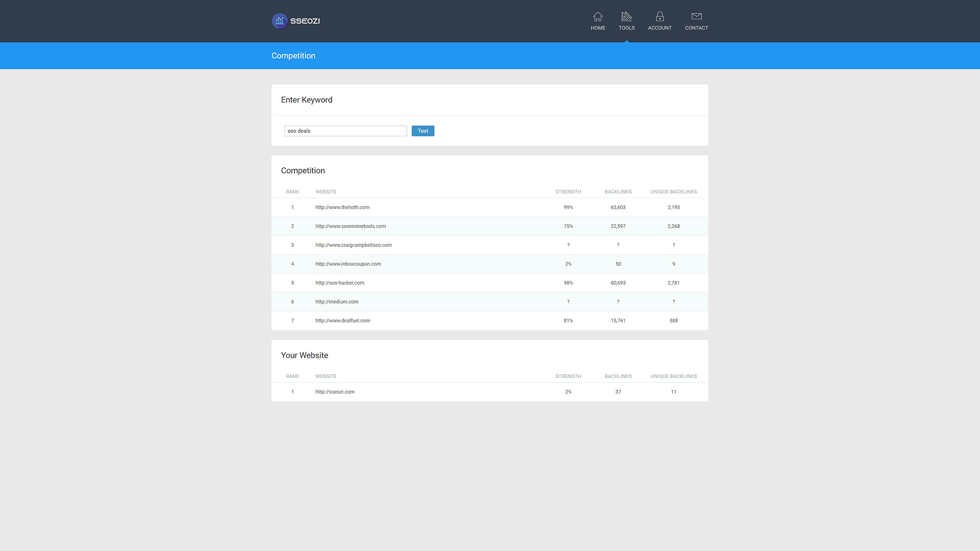Click the Home house icon
980x551 pixels.
[x=598, y=16]
